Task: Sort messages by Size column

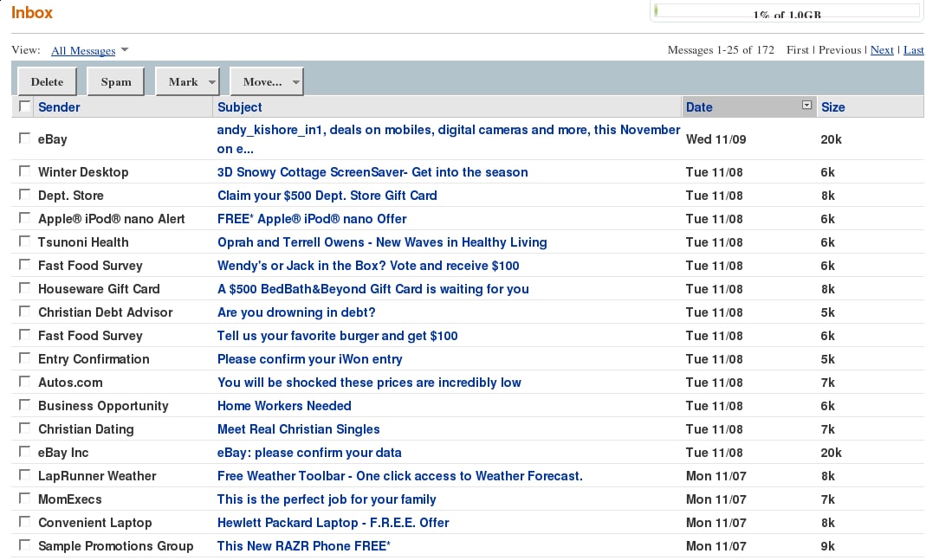Action: [x=832, y=106]
